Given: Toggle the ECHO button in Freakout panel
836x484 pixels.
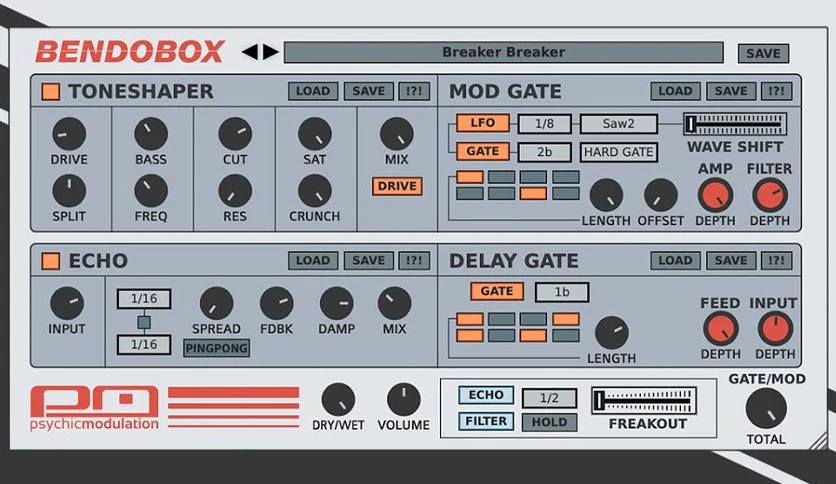Looking at the screenshot, I should pos(486,395).
